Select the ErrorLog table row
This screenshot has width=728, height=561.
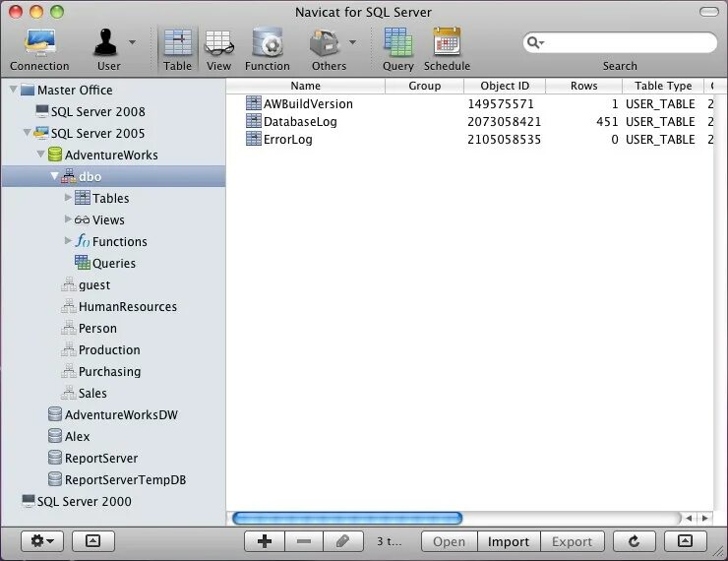click(469, 139)
